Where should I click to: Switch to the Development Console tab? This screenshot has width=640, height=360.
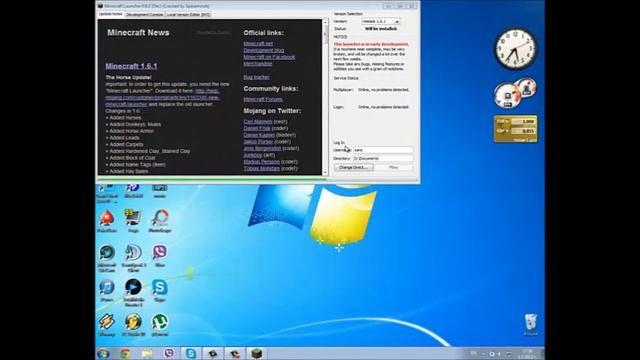pyautogui.click(x=144, y=15)
